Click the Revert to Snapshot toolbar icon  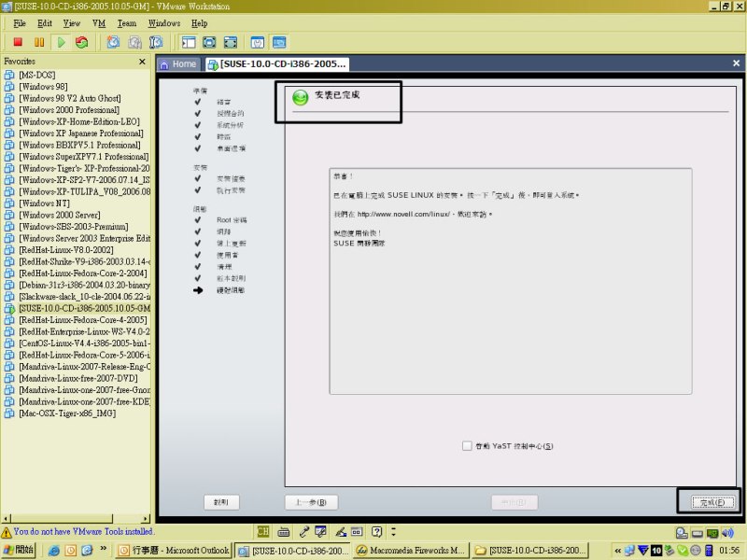tap(134, 42)
